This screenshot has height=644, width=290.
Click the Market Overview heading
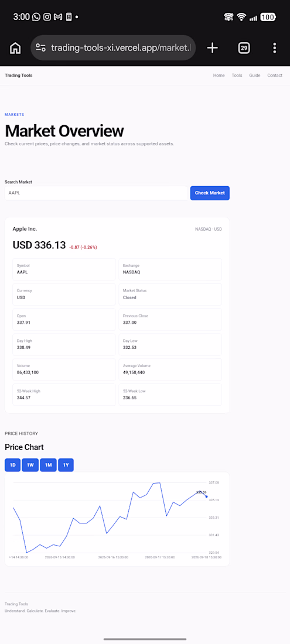[64, 131]
